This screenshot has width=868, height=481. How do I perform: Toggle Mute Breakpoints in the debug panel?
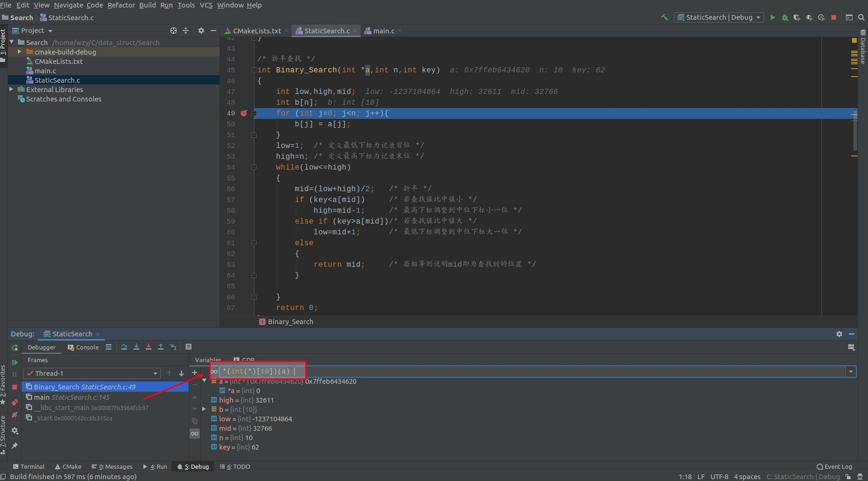[x=15, y=415]
